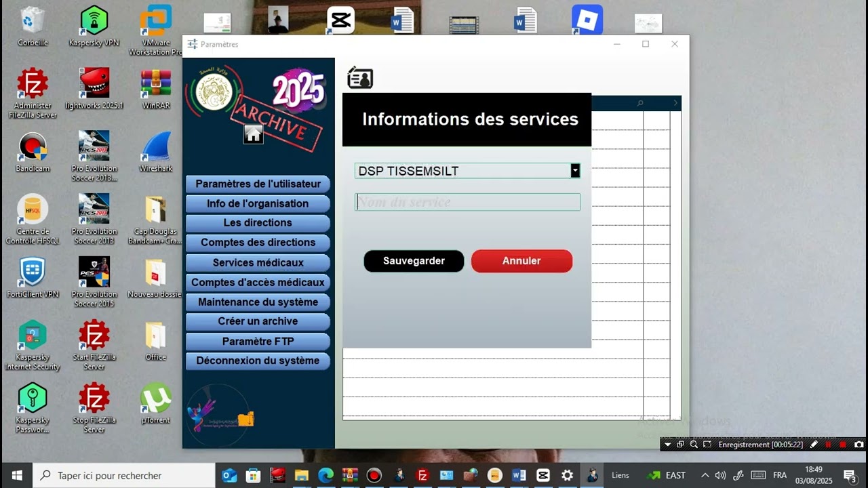The height and width of the screenshot is (488, 868).
Task: Open FortiClient VPN desktop shortcut
Action: click(33, 278)
